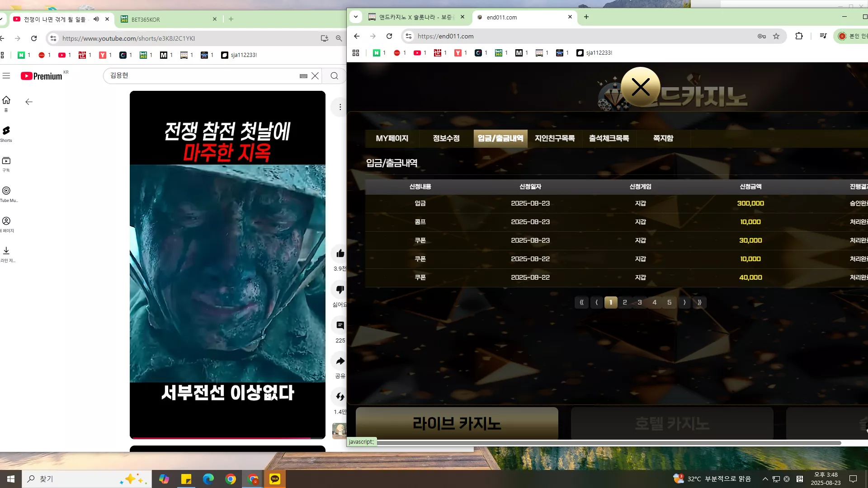This screenshot has height=488, width=868.
Task: Jump to the last page with »
Action: (x=699, y=302)
